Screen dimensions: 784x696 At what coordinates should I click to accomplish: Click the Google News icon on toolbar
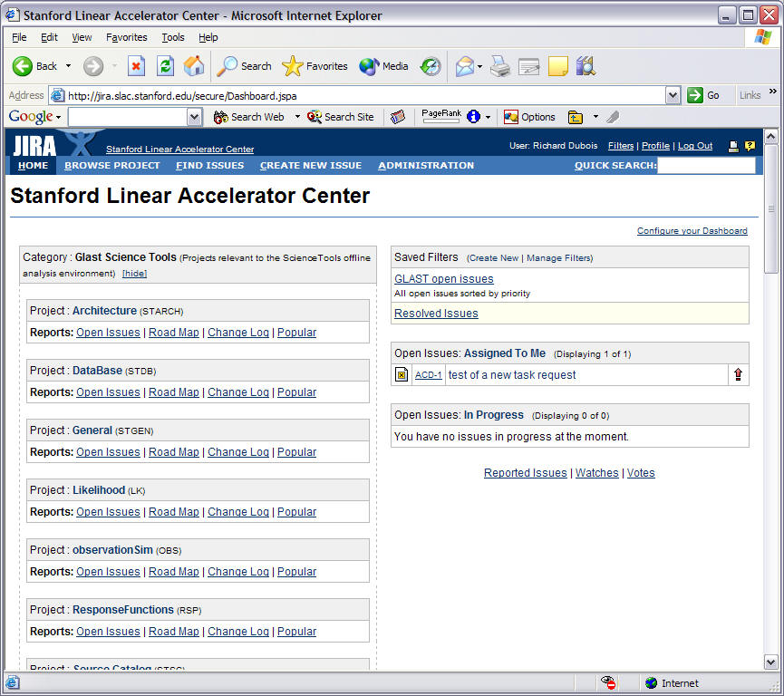pyautogui.click(x=398, y=117)
